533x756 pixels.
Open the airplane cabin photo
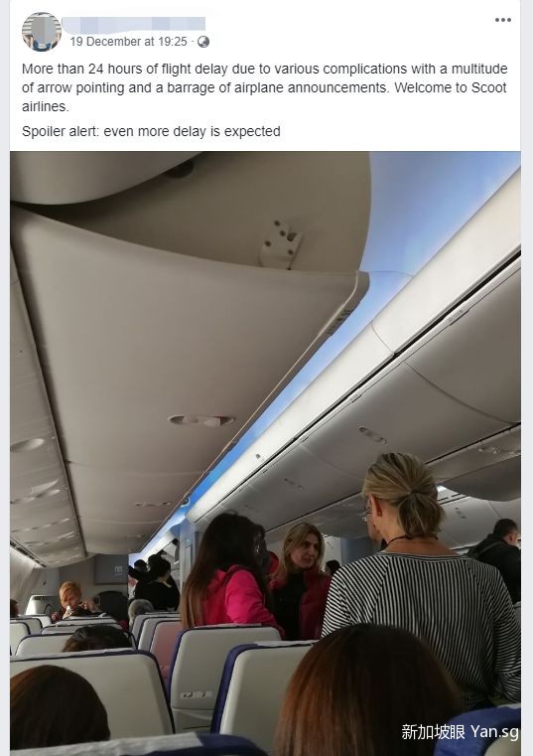coord(265,453)
